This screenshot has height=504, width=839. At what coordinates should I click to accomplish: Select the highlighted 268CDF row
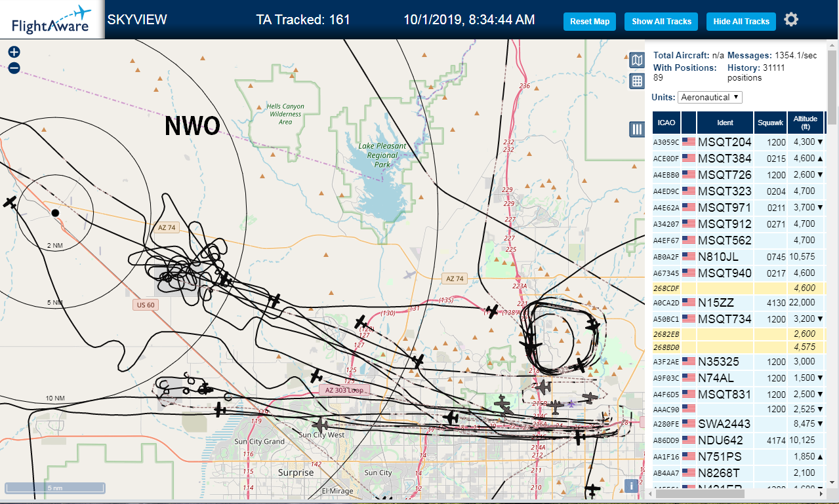(738, 288)
